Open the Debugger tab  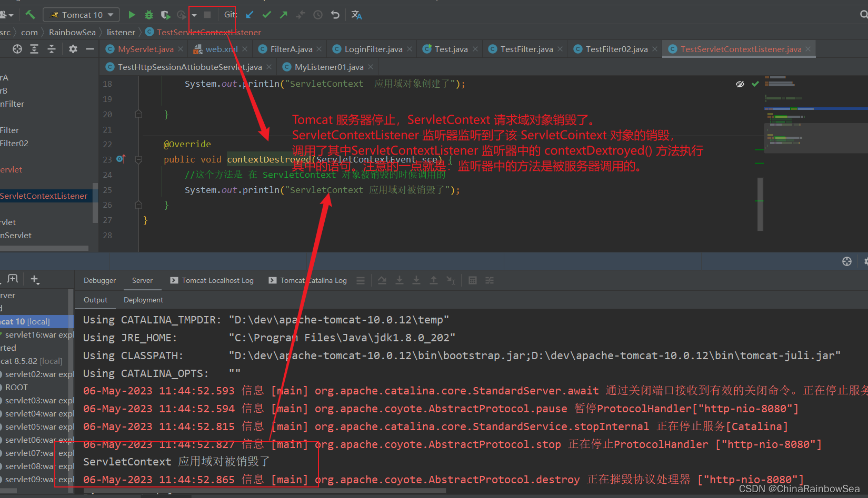[x=99, y=280]
